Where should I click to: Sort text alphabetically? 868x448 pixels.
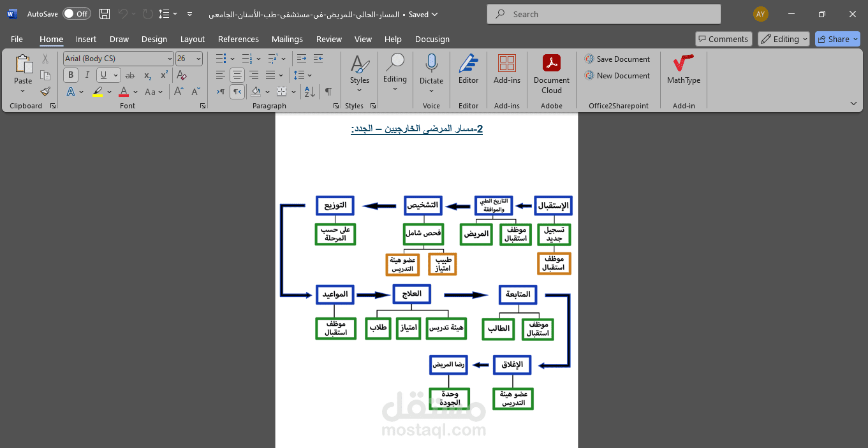[310, 92]
